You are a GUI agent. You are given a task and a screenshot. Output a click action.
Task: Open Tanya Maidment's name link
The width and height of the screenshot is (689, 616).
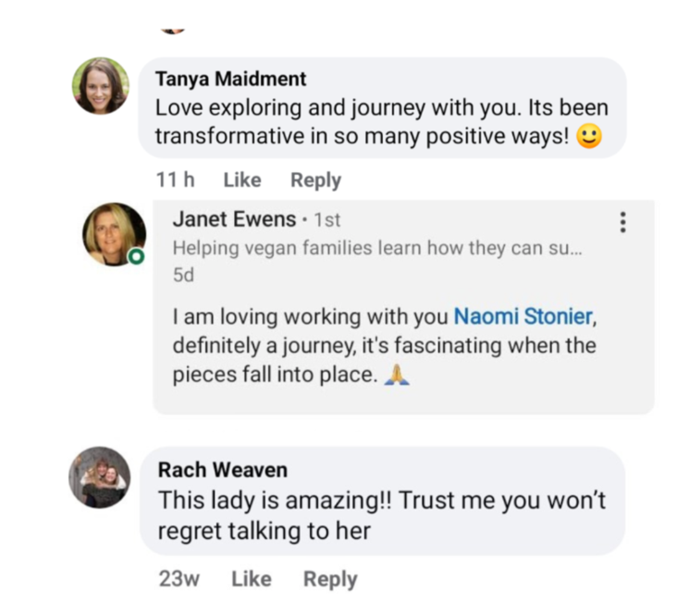(230, 79)
